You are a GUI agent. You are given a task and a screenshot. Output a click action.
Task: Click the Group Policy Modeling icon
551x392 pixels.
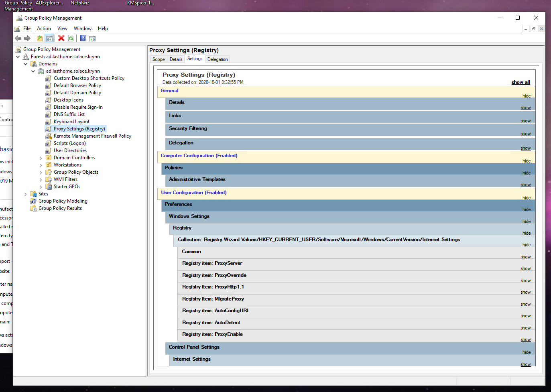point(33,201)
